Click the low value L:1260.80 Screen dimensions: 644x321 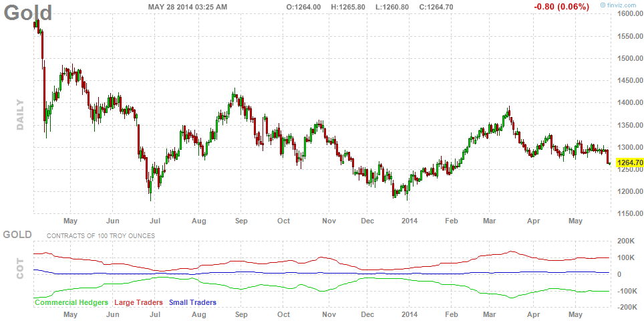pos(393,7)
